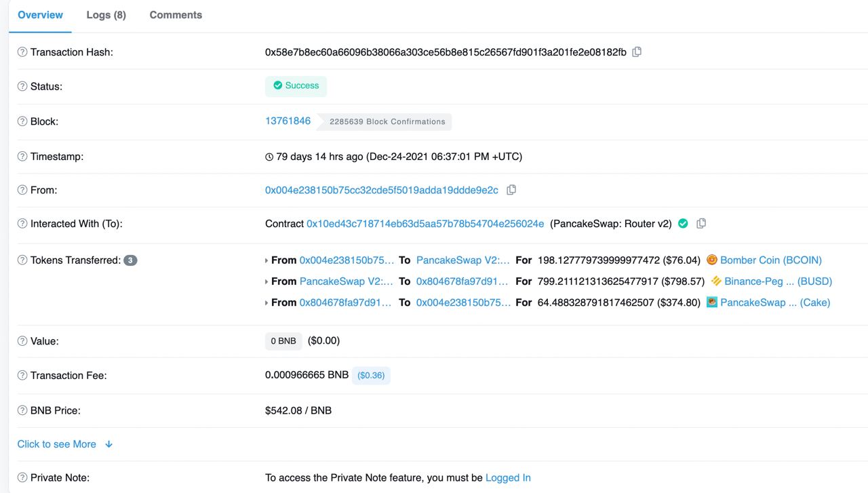
Task: Click help icon next to Private Note
Action: [x=22, y=478]
